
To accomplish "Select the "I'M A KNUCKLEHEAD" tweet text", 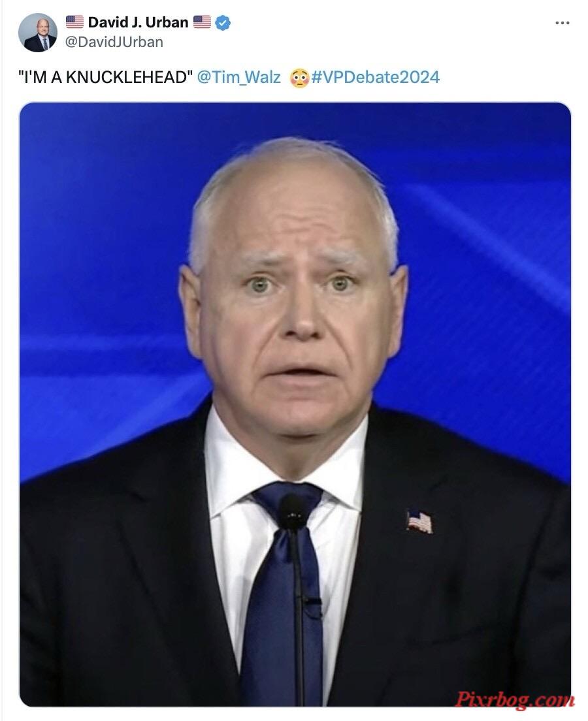I will pyautogui.click(x=106, y=77).
